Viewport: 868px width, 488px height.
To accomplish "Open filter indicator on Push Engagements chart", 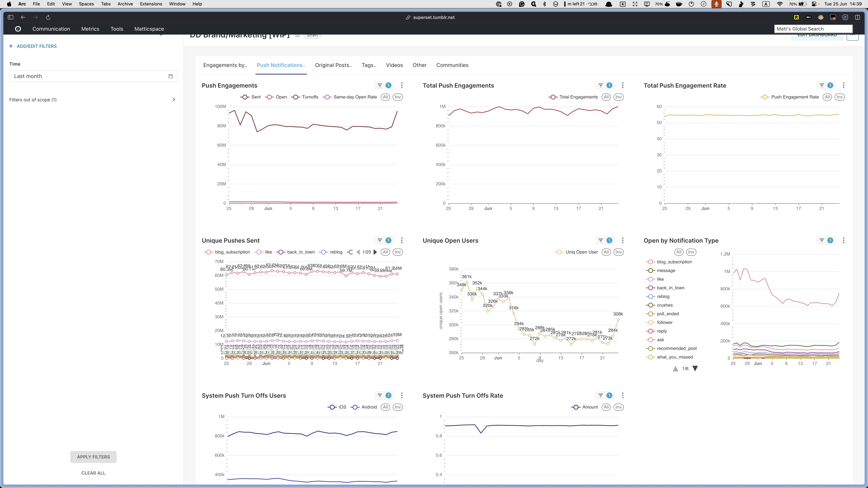I will pyautogui.click(x=384, y=86).
